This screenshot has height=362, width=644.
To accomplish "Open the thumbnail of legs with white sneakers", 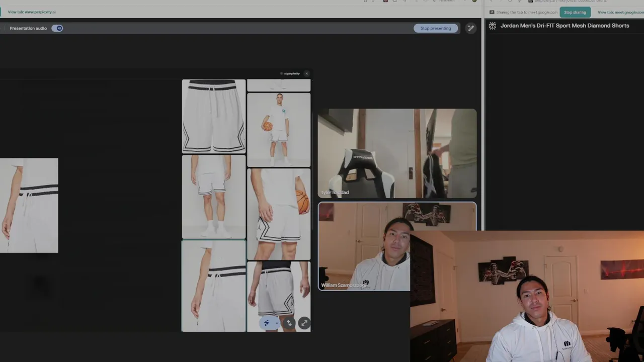I will [214, 197].
